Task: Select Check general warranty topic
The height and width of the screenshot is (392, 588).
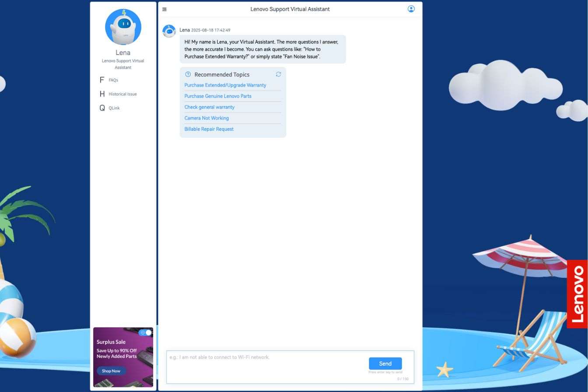Action: (x=210, y=107)
